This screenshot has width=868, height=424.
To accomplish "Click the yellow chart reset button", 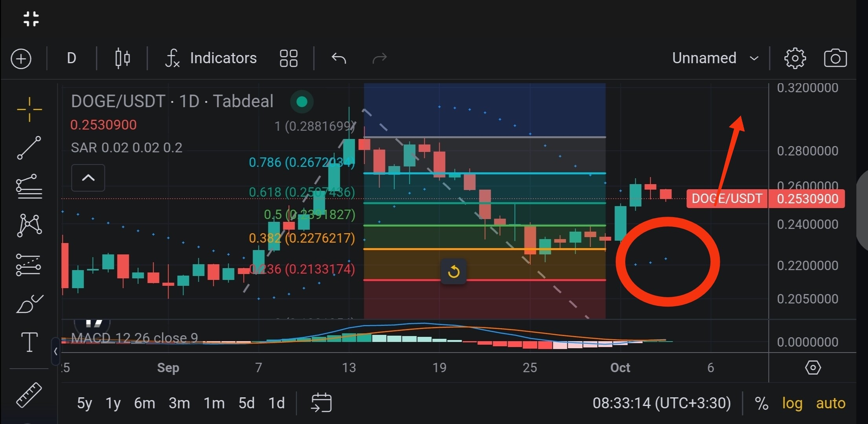I will pos(453,271).
